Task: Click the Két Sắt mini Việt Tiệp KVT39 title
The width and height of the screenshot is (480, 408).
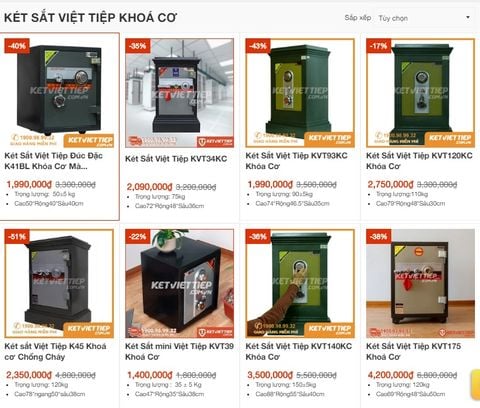Action: point(179,351)
